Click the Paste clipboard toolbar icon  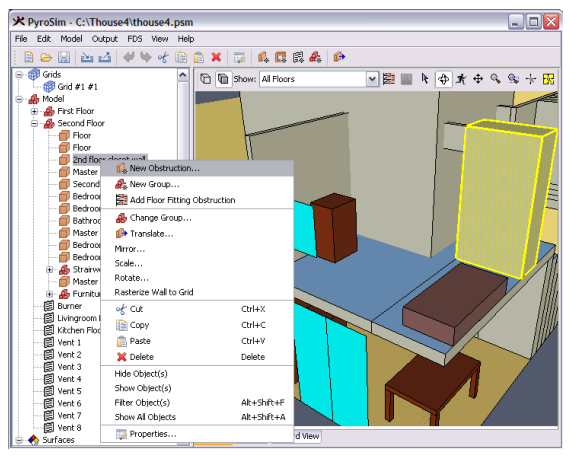point(198,57)
